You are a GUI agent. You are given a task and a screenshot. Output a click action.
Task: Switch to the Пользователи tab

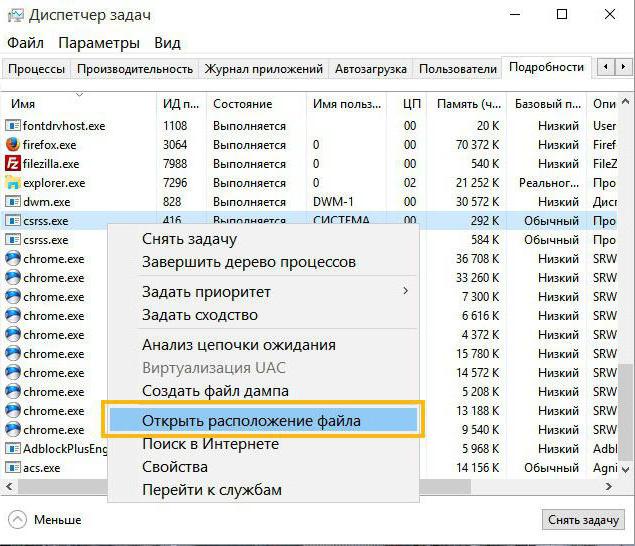click(x=458, y=69)
